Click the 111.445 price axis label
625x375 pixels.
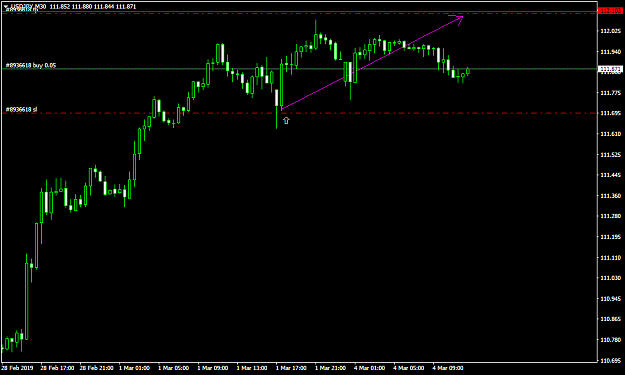(x=610, y=175)
